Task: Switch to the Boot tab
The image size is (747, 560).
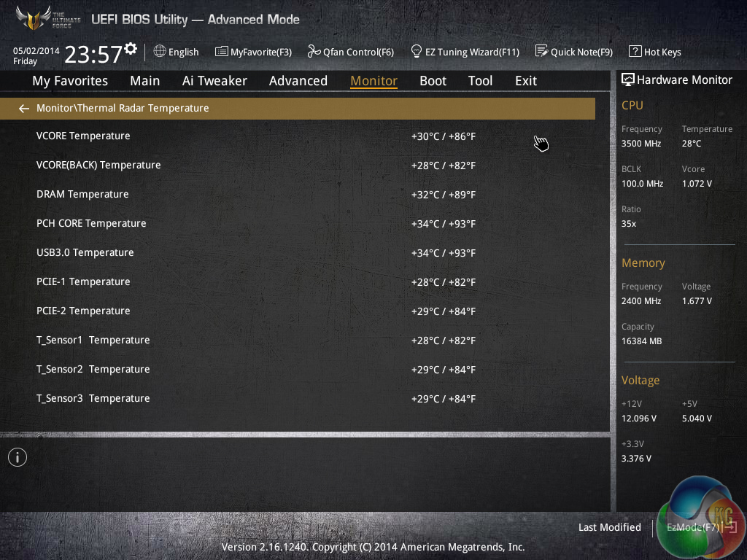Action: [433, 81]
